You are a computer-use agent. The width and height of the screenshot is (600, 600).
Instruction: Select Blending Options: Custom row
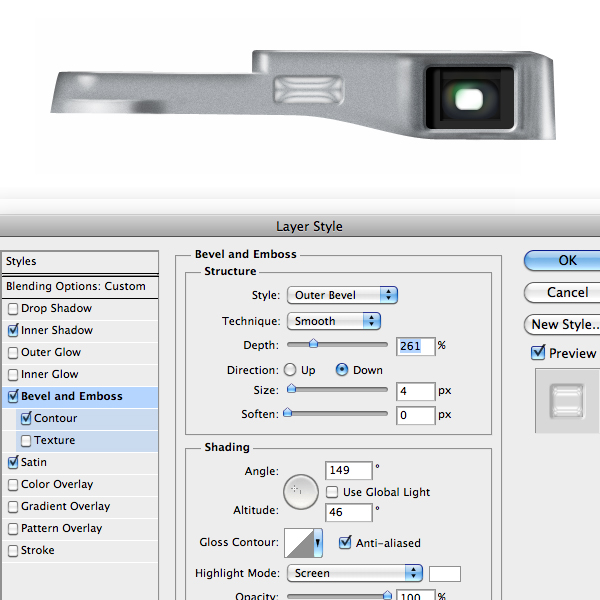(80, 287)
